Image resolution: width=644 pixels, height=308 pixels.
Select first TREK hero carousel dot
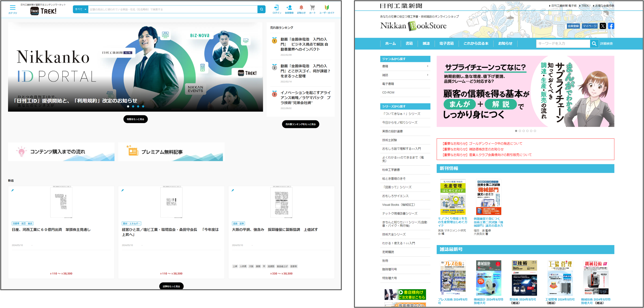[x=128, y=106]
